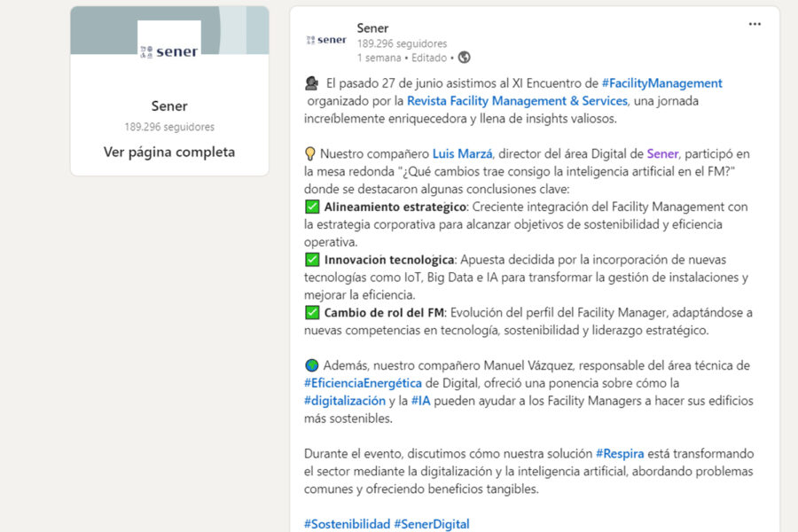Open Revista Facility Management & Services link

[x=517, y=101]
